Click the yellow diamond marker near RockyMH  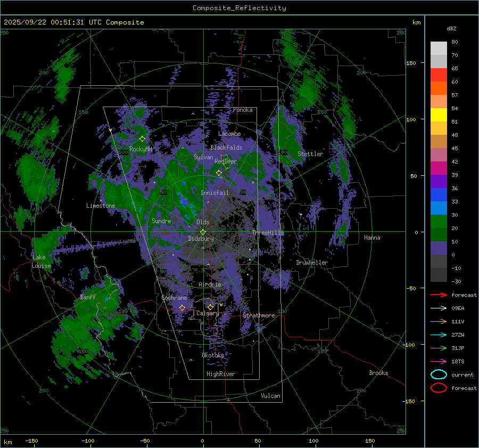(142, 139)
